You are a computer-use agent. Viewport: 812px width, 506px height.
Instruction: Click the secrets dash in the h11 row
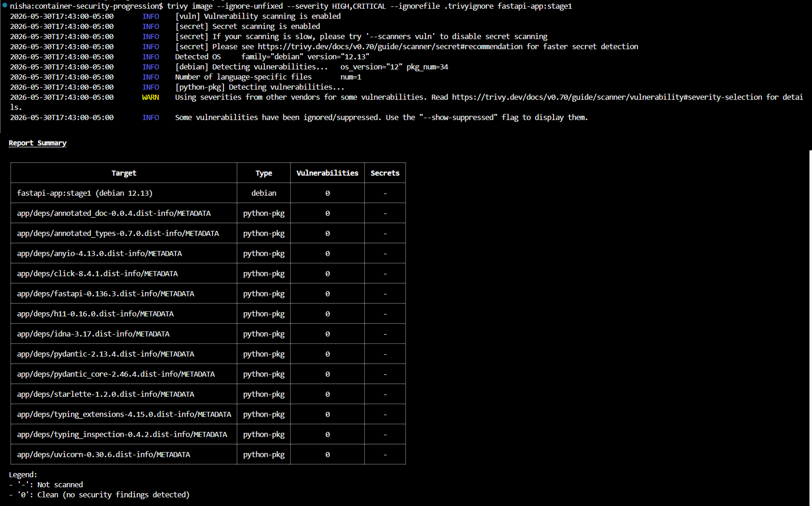tap(385, 314)
